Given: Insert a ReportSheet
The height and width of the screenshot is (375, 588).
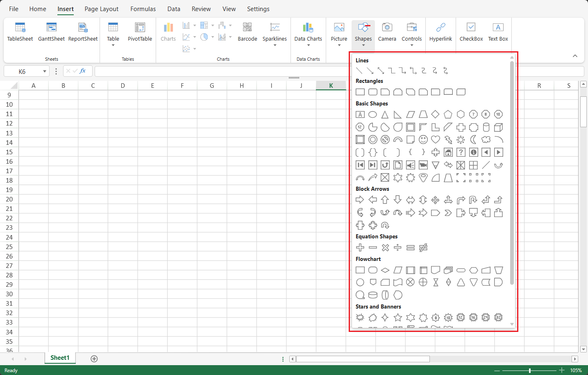Looking at the screenshot, I should [x=83, y=32].
